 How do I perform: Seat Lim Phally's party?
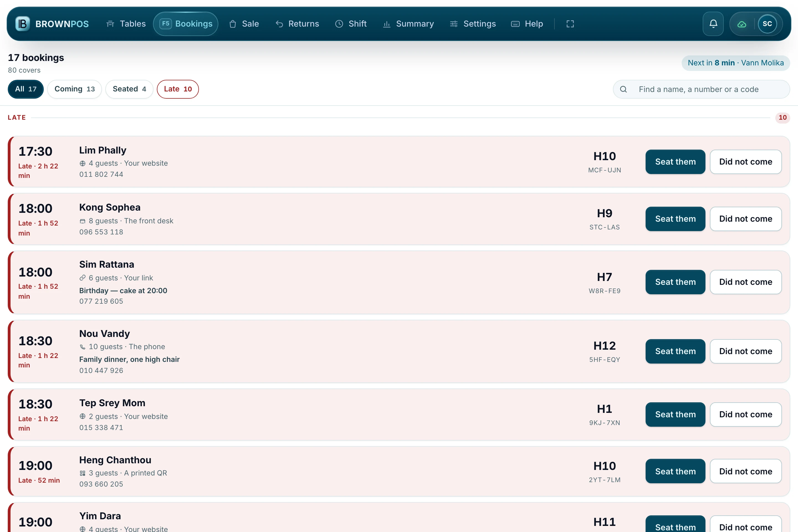(x=675, y=162)
